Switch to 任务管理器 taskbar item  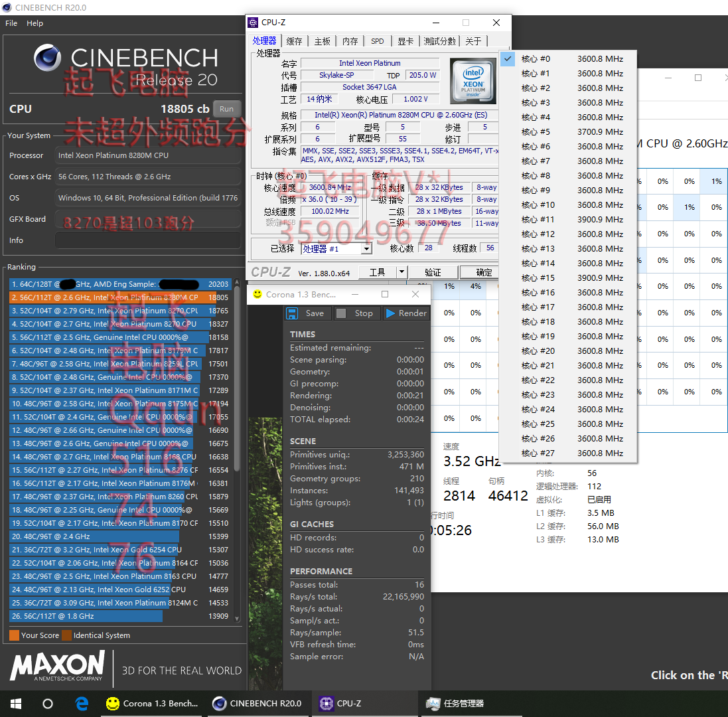472,704
